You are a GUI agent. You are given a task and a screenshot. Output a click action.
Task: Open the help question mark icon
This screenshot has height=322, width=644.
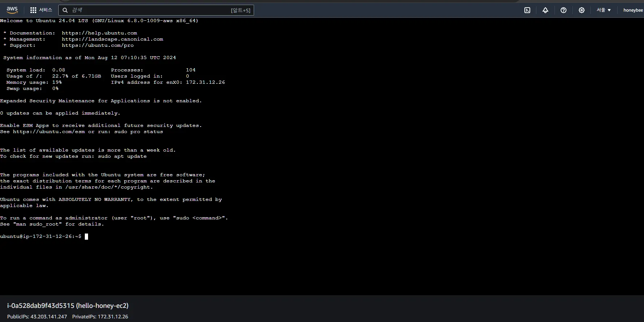(x=564, y=10)
